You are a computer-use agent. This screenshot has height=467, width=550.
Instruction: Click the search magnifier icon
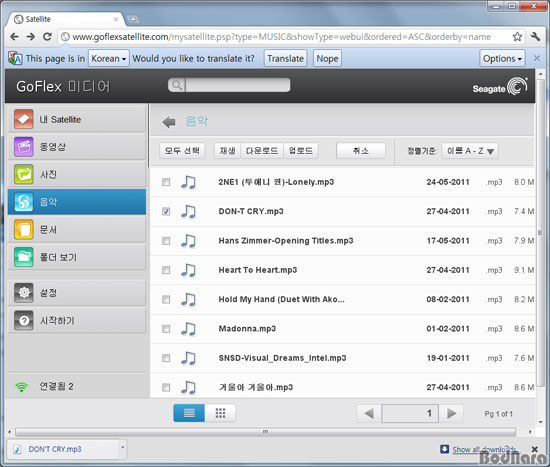tap(177, 85)
